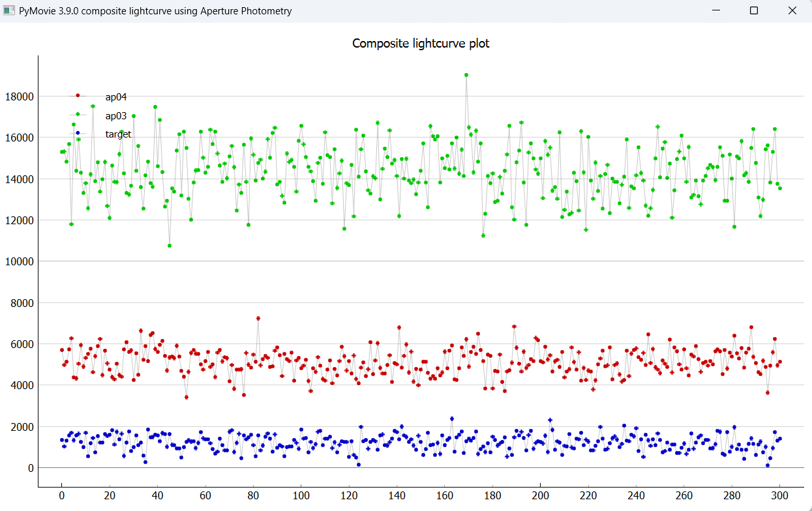Close the composite lightcurve window
The width and height of the screenshot is (812, 511).
point(792,10)
